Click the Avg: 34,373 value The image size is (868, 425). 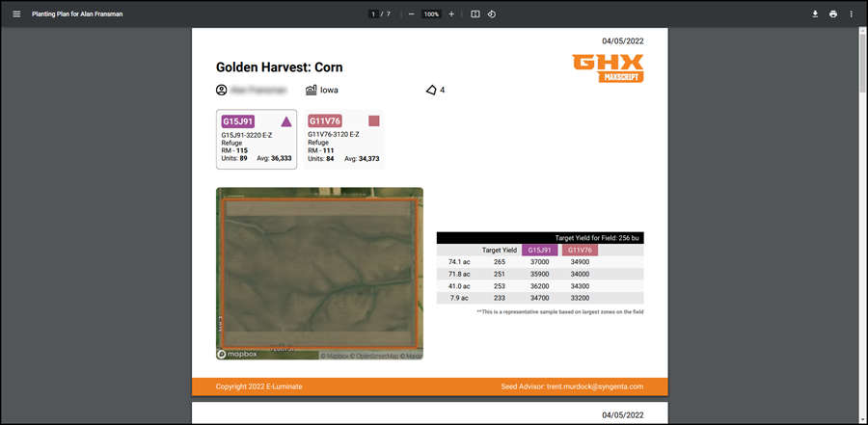[362, 159]
